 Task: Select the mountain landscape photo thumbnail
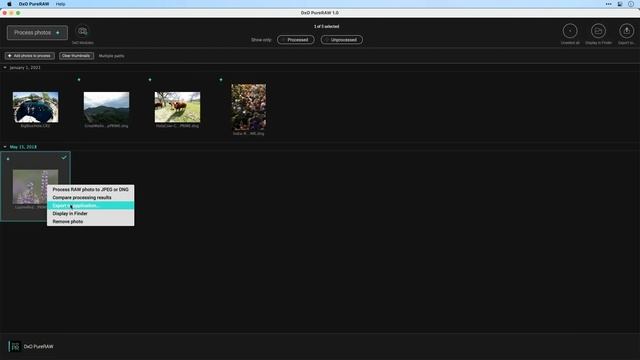107,107
